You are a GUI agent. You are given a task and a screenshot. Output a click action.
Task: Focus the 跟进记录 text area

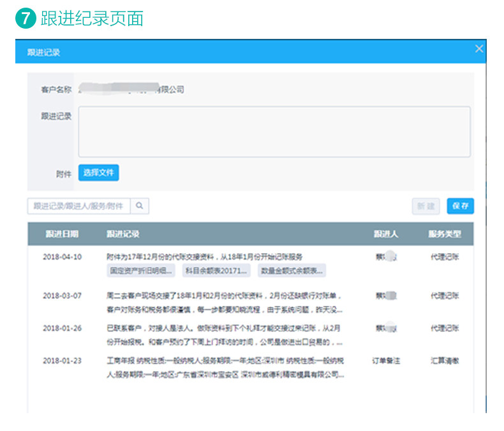274,132
